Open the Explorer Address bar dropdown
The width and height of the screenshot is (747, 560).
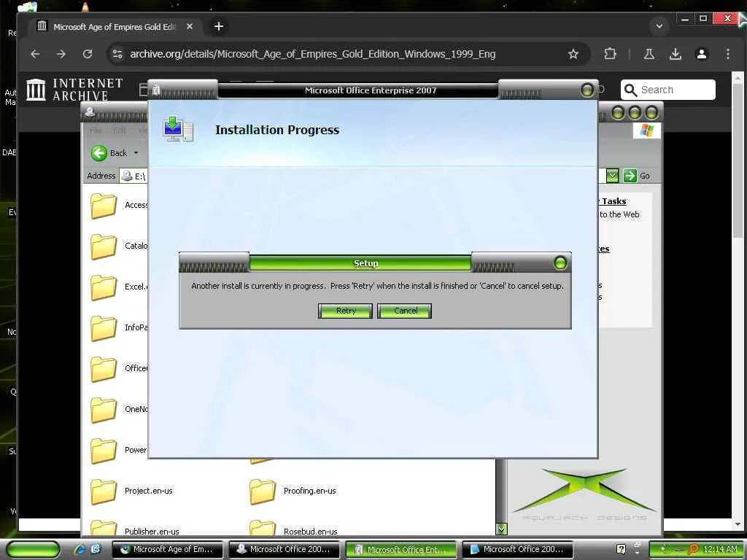pyautogui.click(x=612, y=176)
